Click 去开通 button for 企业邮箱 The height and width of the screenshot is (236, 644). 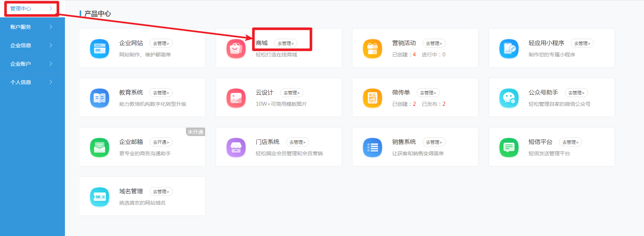pyautogui.click(x=161, y=142)
